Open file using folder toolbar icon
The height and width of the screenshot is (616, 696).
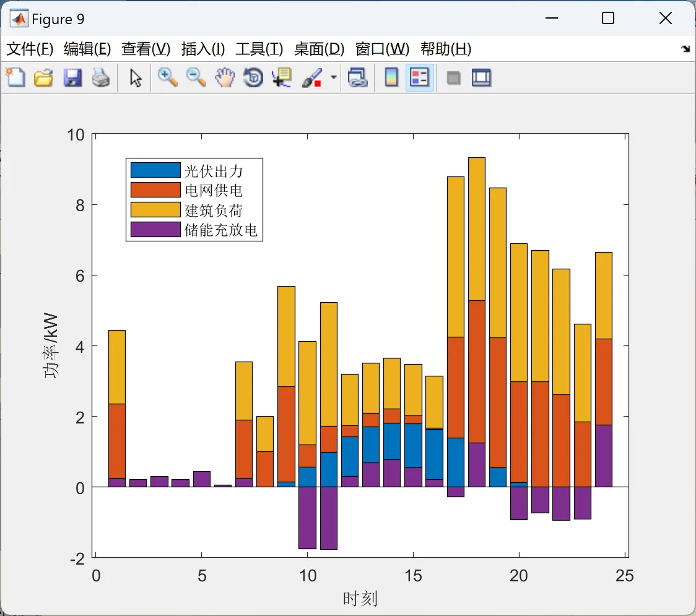[x=43, y=77]
